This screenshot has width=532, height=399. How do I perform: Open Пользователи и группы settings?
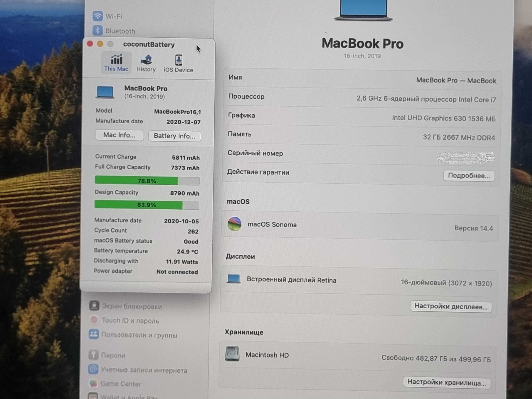133,335
